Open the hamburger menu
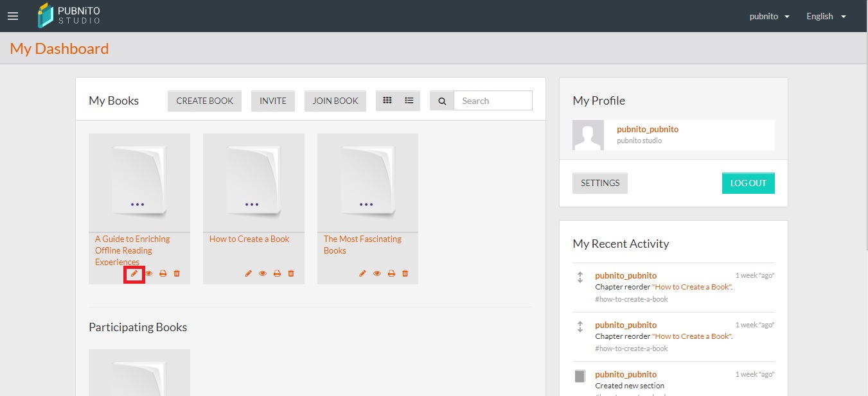Screen dimensions: 868x396 point(13,16)
